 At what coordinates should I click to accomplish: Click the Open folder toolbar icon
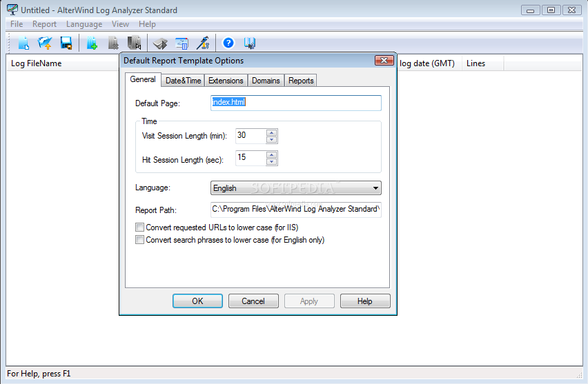(45, 43)
